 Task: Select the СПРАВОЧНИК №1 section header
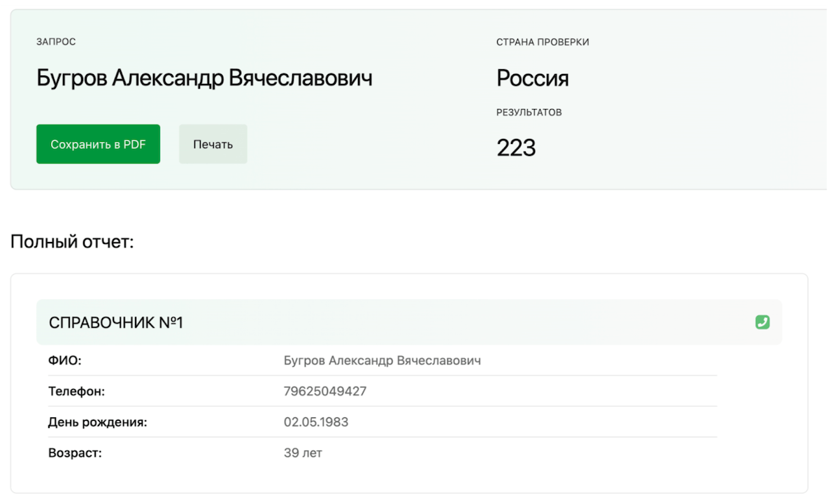(409, 322)
